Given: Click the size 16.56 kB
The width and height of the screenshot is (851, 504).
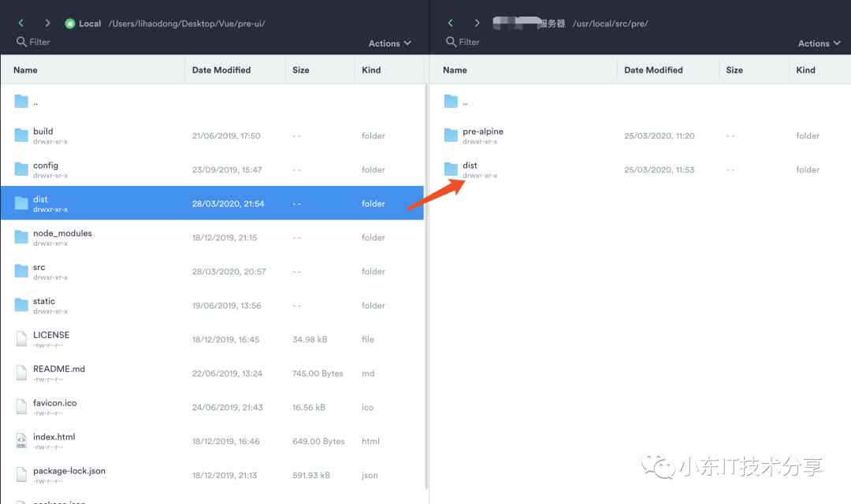Looking at the screenshot, I should (x=309, y=407).
